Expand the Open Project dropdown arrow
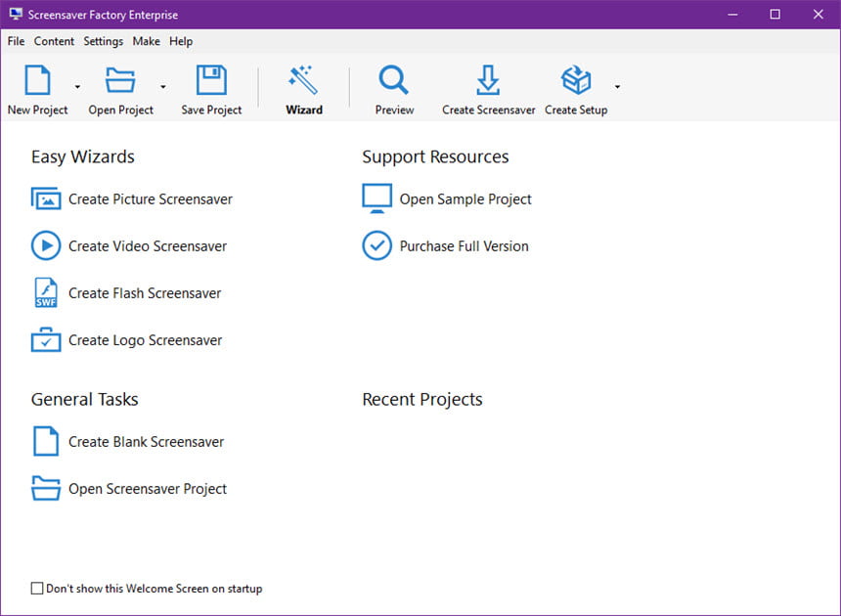This screenshot has height=616, width=841. (x=163, y=86)
